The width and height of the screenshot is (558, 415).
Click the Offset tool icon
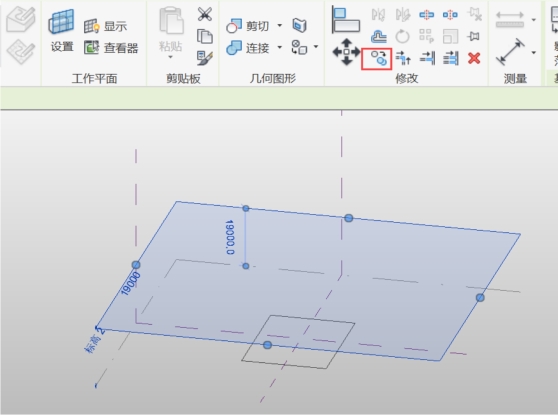click(x=379, y=36)
